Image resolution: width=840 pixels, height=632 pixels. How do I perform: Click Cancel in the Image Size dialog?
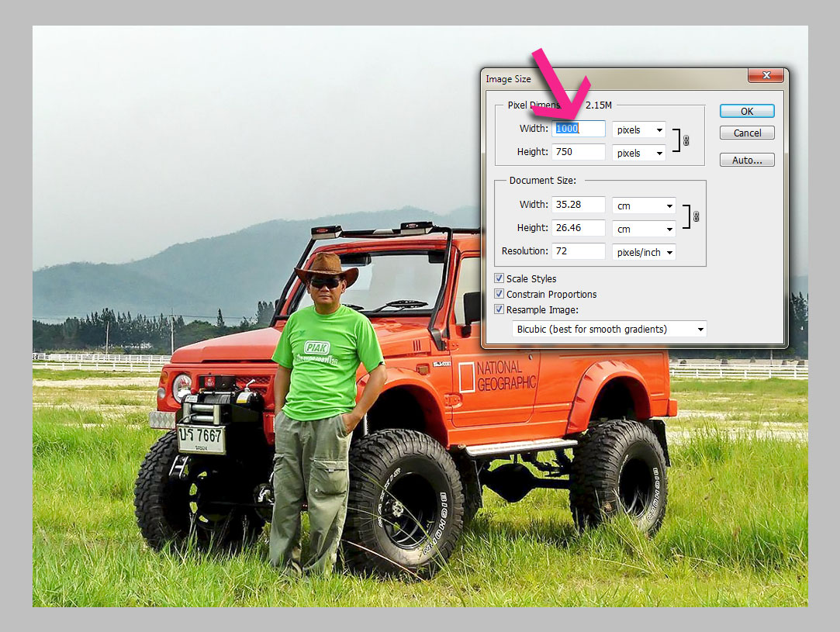747,133
